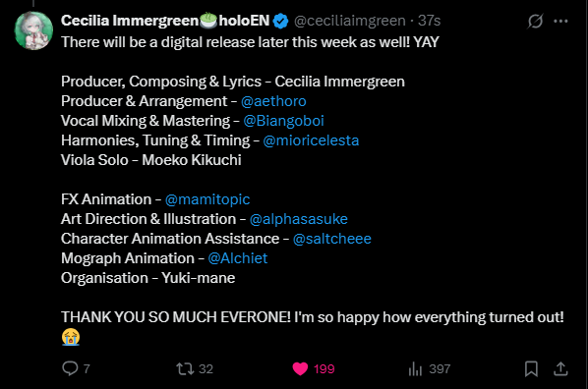Follow the @mamitopic mention link
Image resolution: width=588 pixels, height=389 pixels.
(207, 199)
